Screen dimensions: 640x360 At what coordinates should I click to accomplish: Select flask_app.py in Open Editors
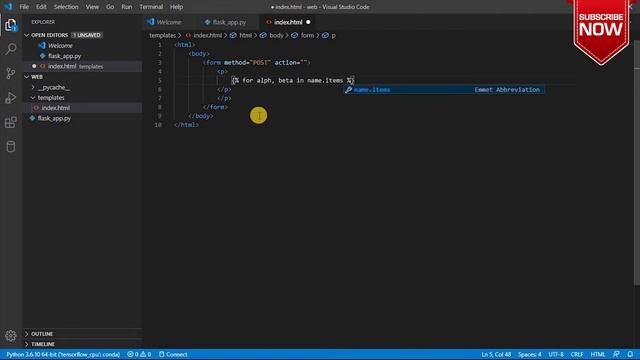(x=64, y=56)
